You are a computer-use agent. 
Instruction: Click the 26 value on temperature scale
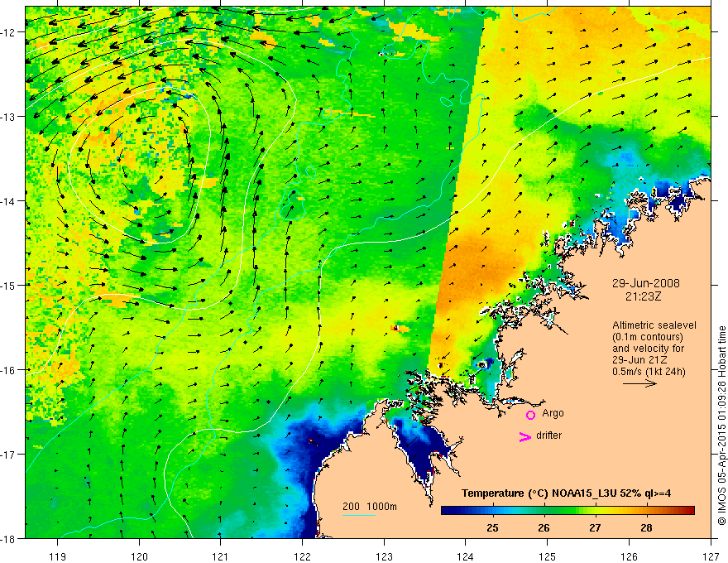pyautogui.click(x=544, y=528)
